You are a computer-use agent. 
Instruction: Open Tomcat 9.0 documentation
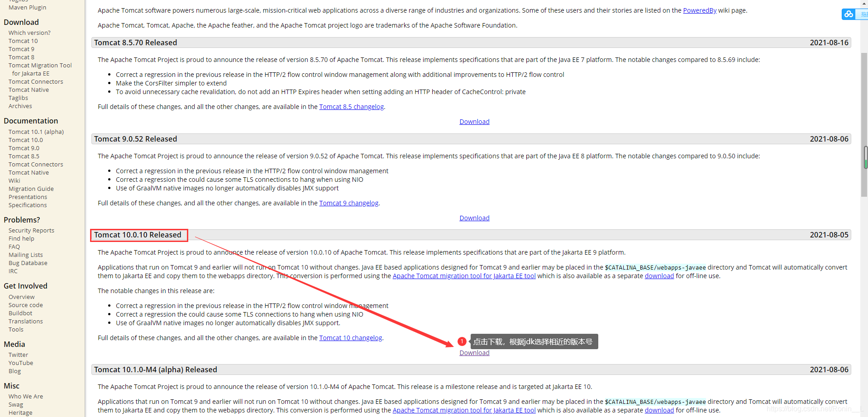click(x=24, y=148)
